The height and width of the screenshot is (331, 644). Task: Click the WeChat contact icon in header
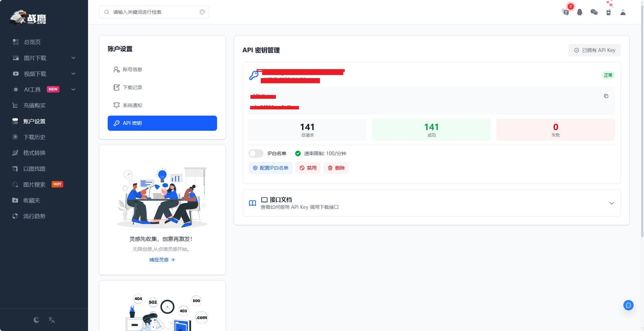[x=594, y=12]
